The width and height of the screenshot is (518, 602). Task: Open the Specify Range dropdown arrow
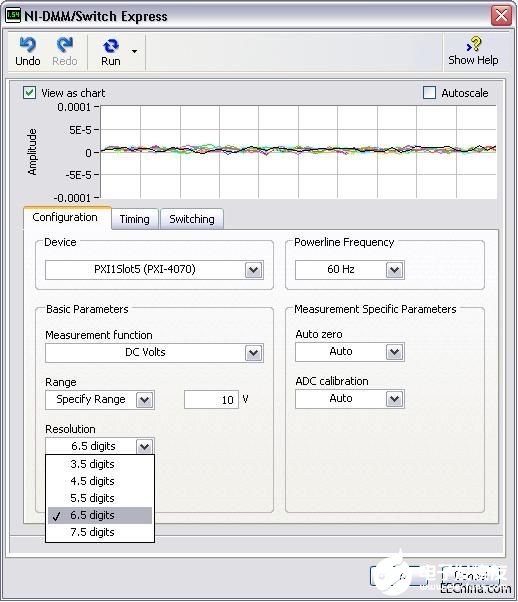pos(145,400)
